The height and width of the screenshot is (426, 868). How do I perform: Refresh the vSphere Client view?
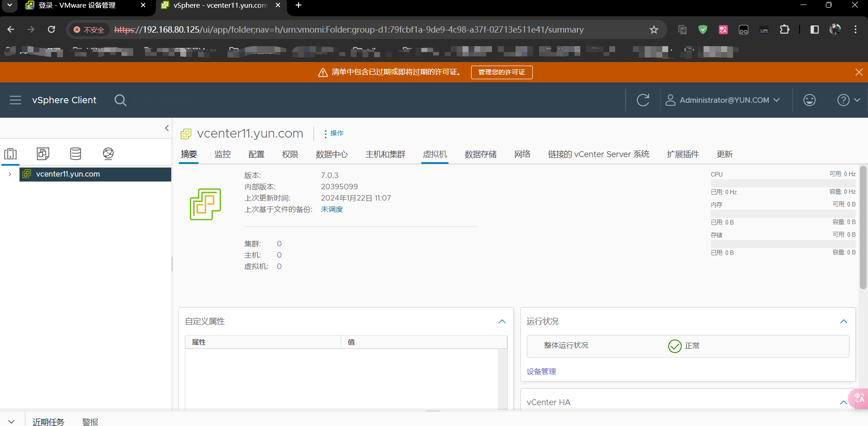click(643, 100)
